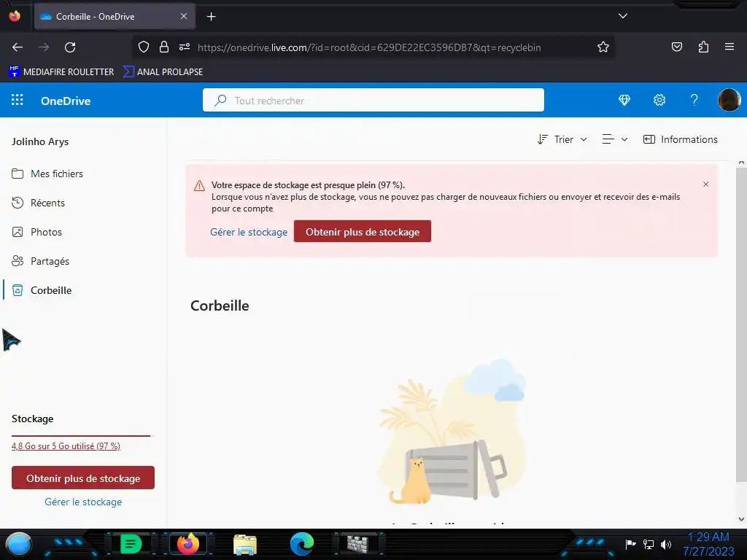Switch to Firefox in taskbar
Image resolution: width=747 pixels, height=560 pixels.
(x=188, y=544)
